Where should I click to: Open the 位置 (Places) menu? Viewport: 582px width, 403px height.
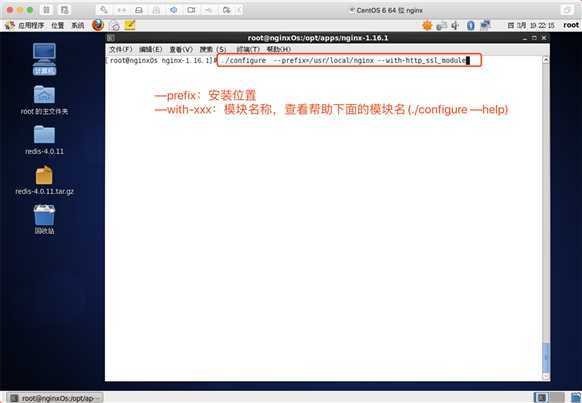pyautogui.click(x=58, y=25)
